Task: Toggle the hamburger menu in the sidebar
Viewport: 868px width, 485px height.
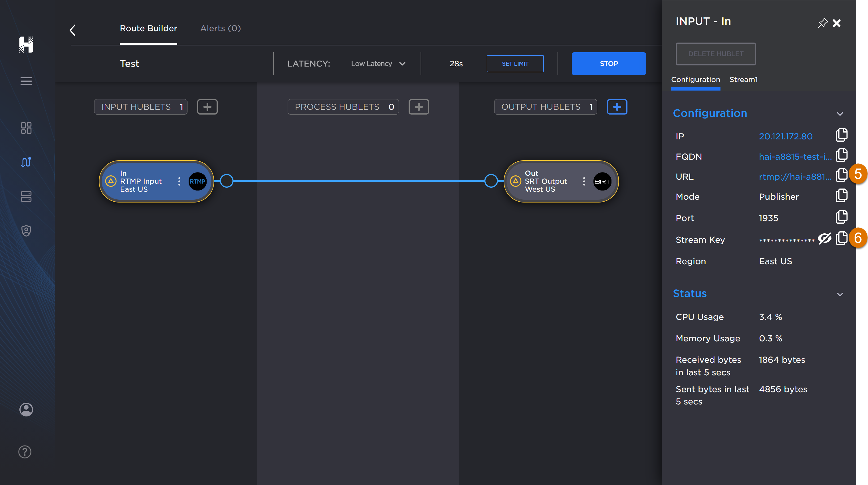Action: tap(26, 81)
